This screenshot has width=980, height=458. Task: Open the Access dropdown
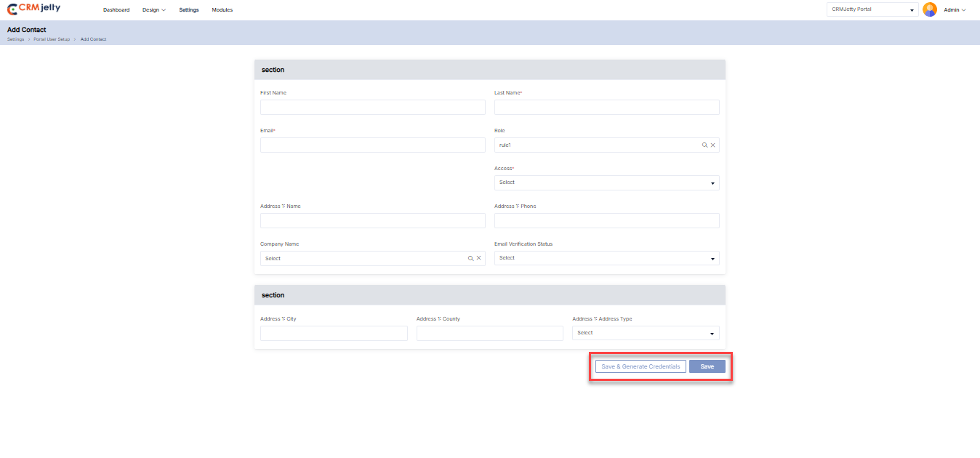606,183
